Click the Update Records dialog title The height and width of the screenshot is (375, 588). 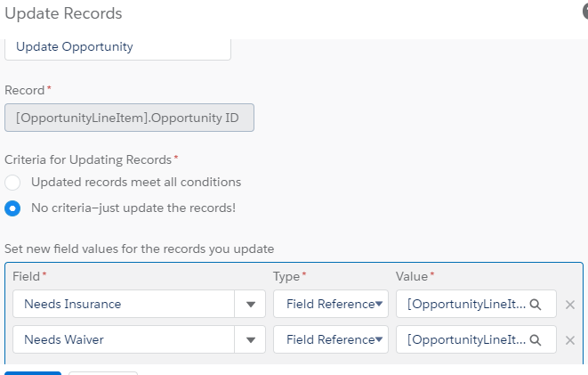64,13
